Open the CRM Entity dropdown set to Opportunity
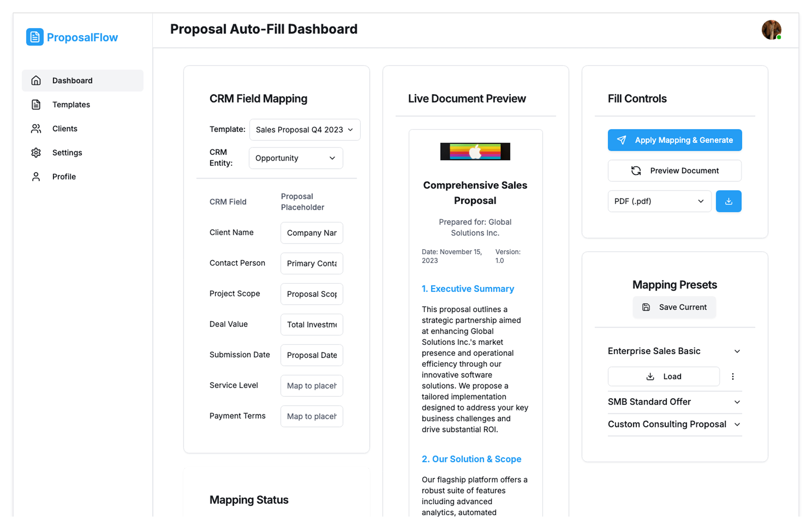This screenshot has width=812, height=528. point(296,158)
